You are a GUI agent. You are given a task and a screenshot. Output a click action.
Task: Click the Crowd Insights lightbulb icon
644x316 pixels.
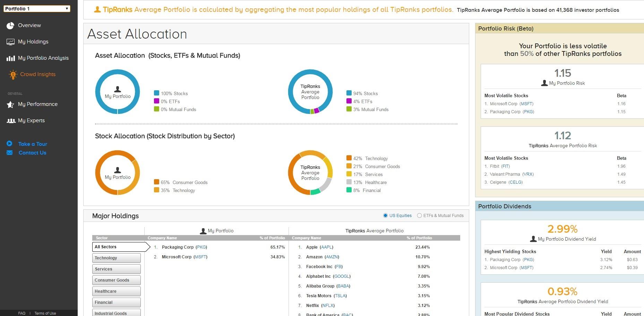(x=13, y=74)
